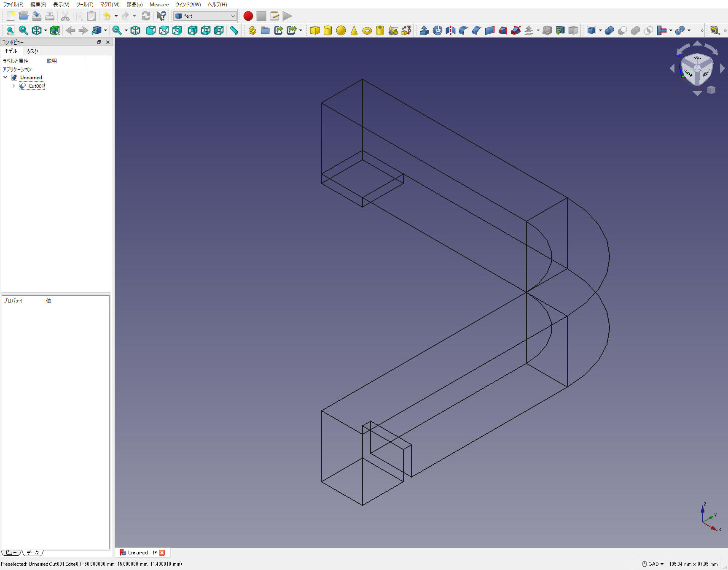This screenshot has height=570, width=728.
Task: Open a file with the folder icon
Action: point(24,16)
